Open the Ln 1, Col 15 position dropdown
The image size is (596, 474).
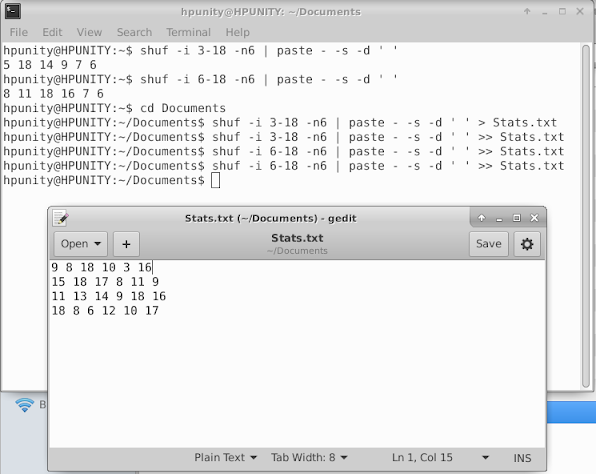click(440, 457)
